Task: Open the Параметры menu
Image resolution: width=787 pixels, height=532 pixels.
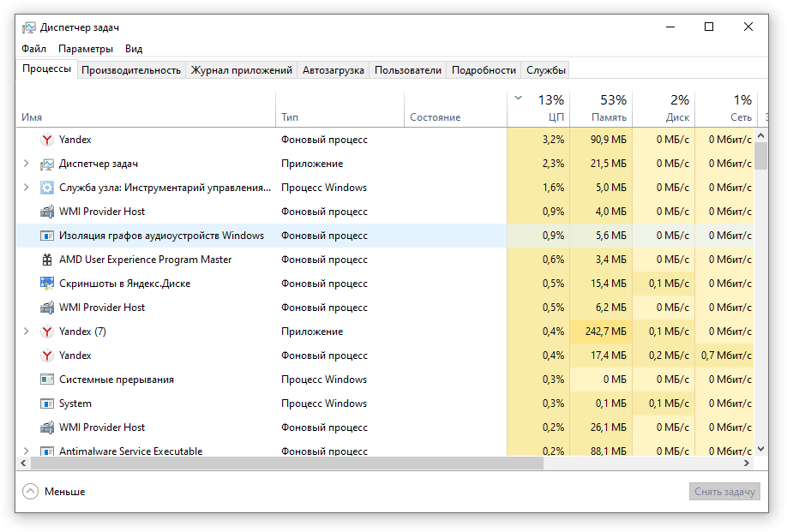Action: pyautogui.click(x=86, y=49)
